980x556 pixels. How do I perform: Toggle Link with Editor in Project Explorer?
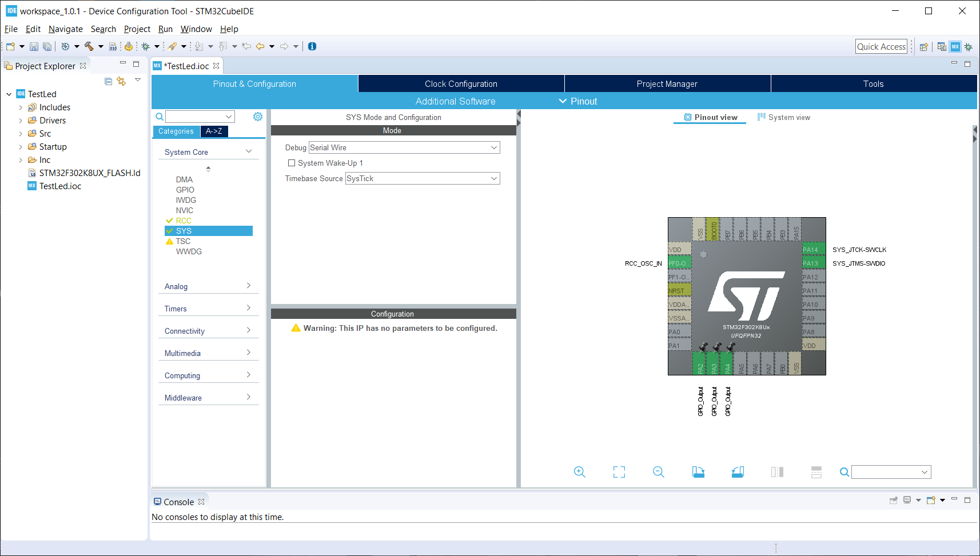click(121, 81)
